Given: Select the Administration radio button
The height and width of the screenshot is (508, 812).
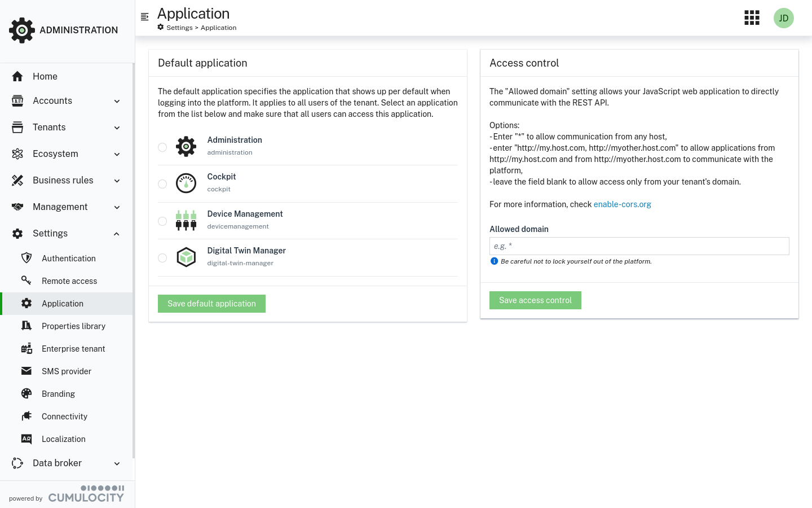Looking at the screenshot, I should 162,147.
